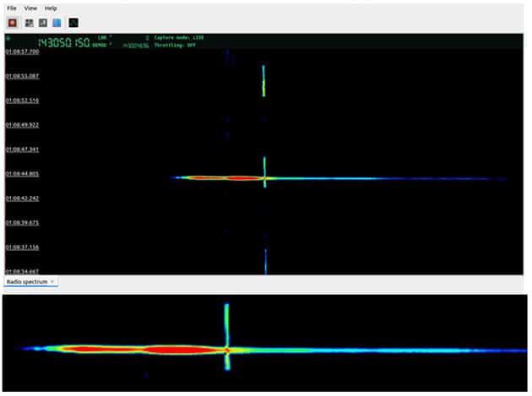Screen dimensions: 532x396
Task: Click the Capture mode: LIVE status
Action: [x=178, y=37]
